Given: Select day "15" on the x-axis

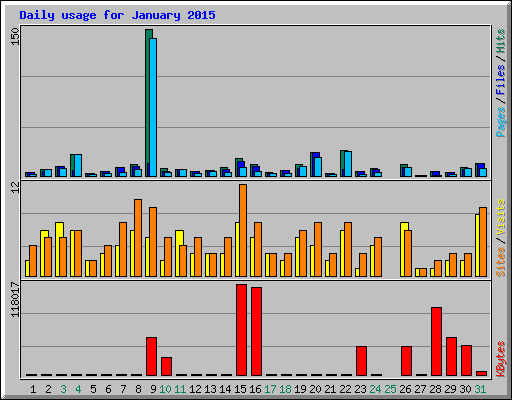Looking at the screenshot, I should (240, 389).
